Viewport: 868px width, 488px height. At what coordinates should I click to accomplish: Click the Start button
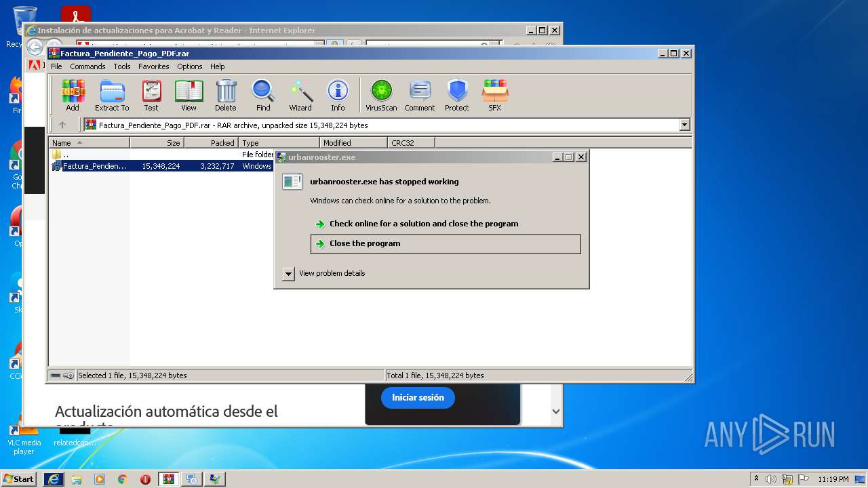pos(19,479)
